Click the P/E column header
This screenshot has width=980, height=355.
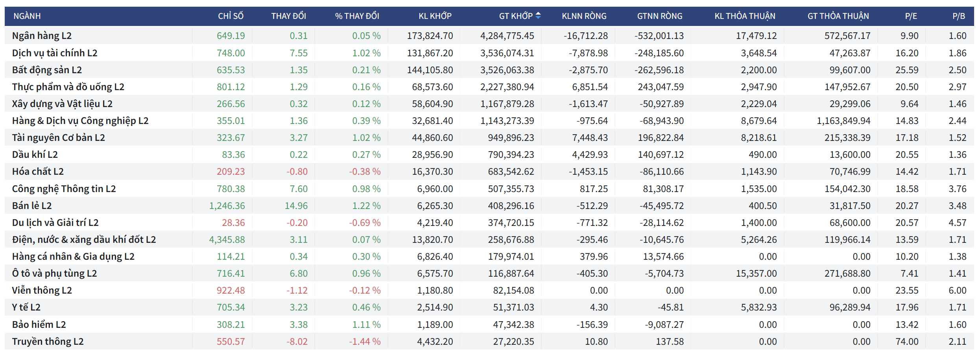[911, 16]
